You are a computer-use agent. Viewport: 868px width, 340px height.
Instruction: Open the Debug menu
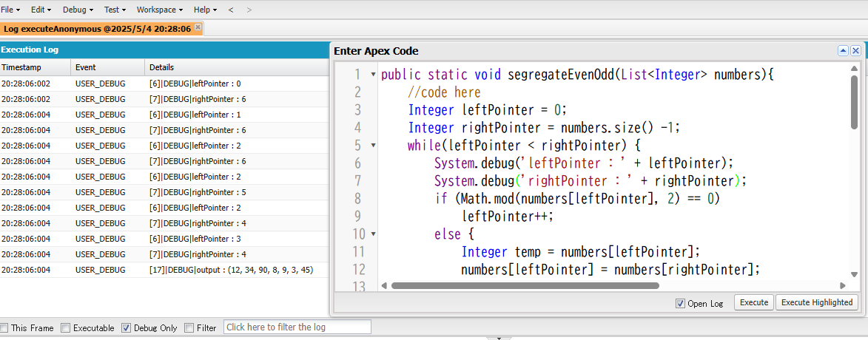pos(78,10)
